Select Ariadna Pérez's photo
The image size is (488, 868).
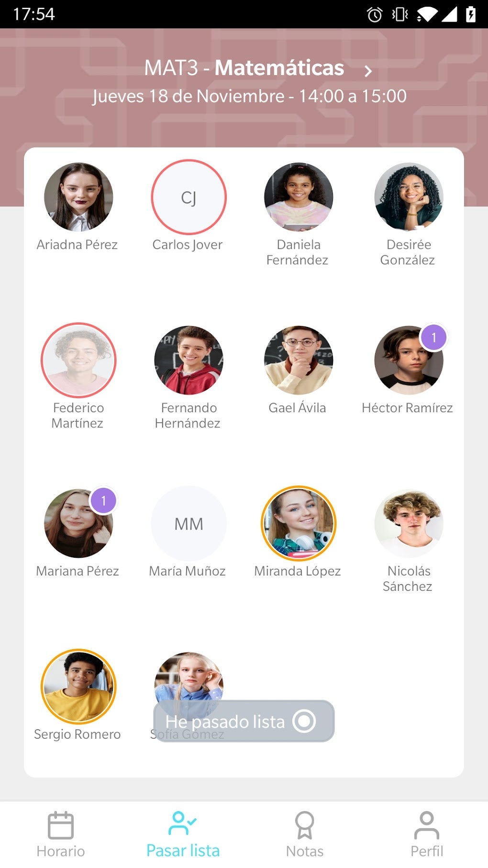pos(78,197)
